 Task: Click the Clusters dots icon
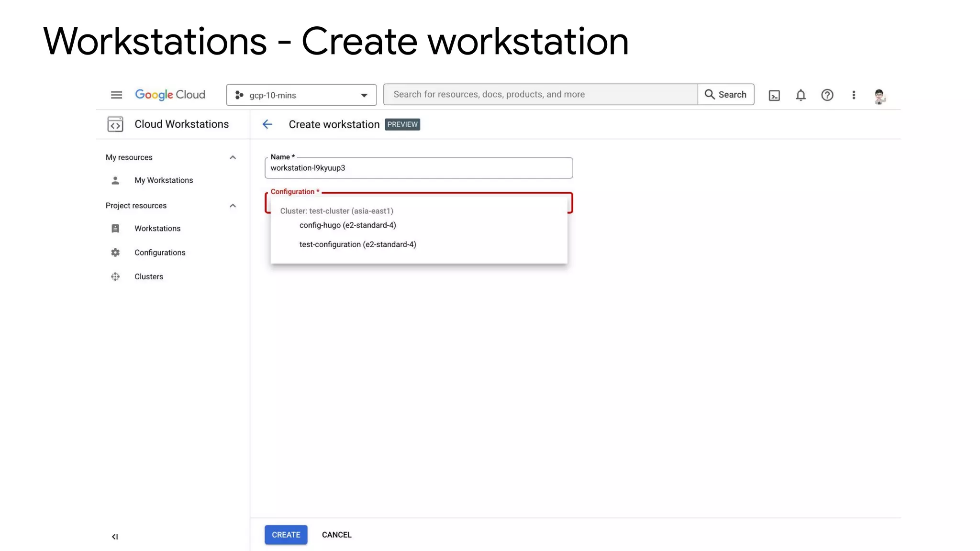115,276
